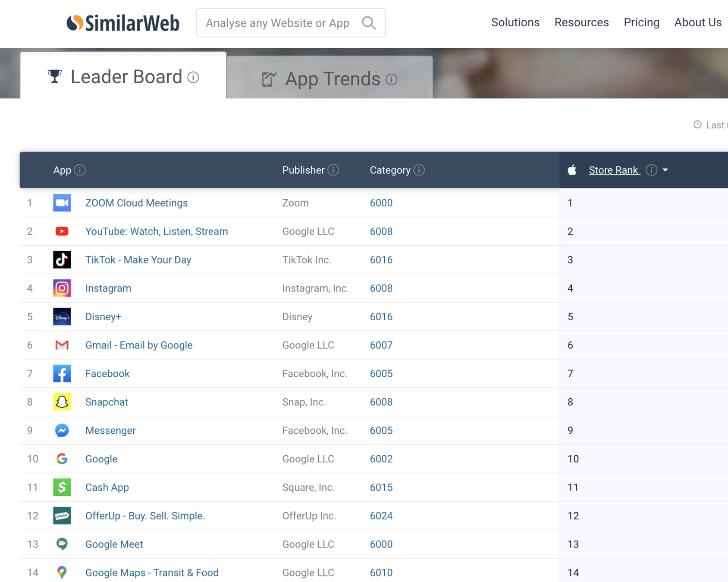
Task: Click the Snapchat app icon
Action: pyautogui.click(x=62, y=402)
